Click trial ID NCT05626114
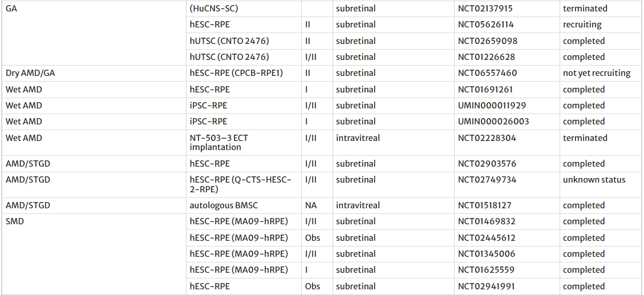 click(x=485, y=25)
